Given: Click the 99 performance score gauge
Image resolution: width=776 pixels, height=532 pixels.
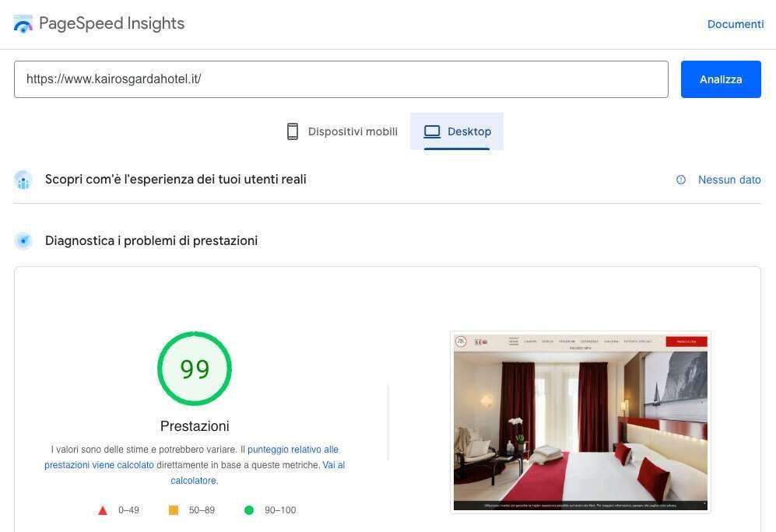Looking at the screenshot, I should (195, 369).
